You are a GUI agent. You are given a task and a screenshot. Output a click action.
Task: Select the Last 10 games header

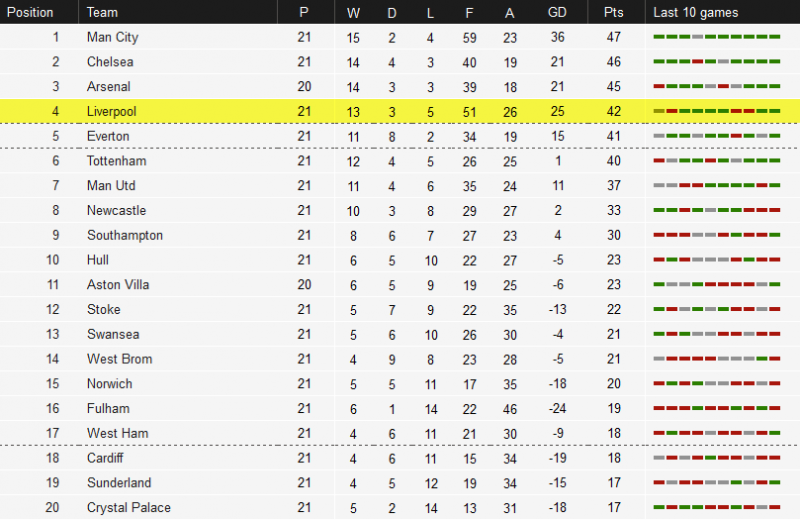coord(695,12)
